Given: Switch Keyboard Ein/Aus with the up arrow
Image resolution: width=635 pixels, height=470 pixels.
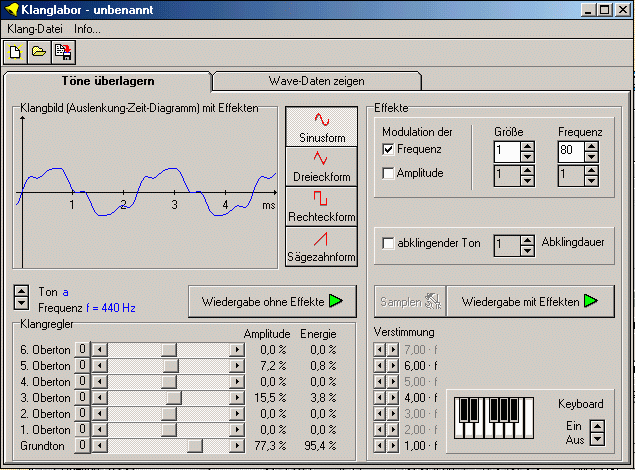Looking at the screenshot, I should click(x=597, y=427).
